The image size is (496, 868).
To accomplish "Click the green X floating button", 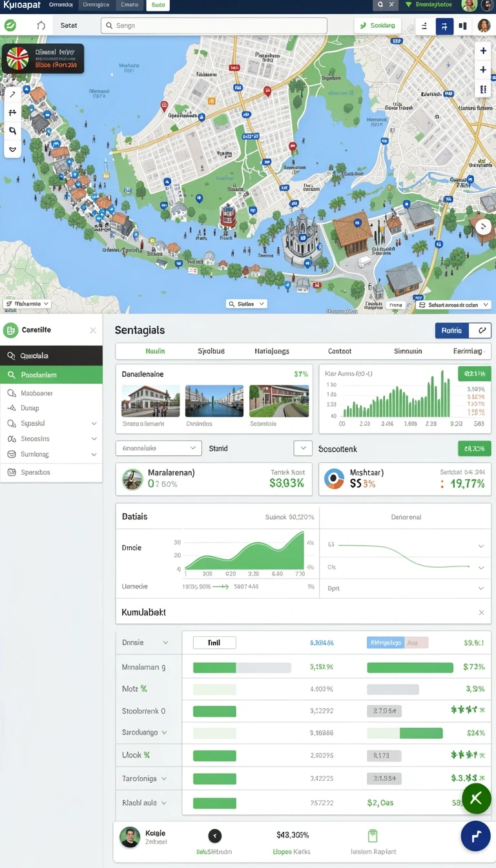I will click(x=477, y=798).
